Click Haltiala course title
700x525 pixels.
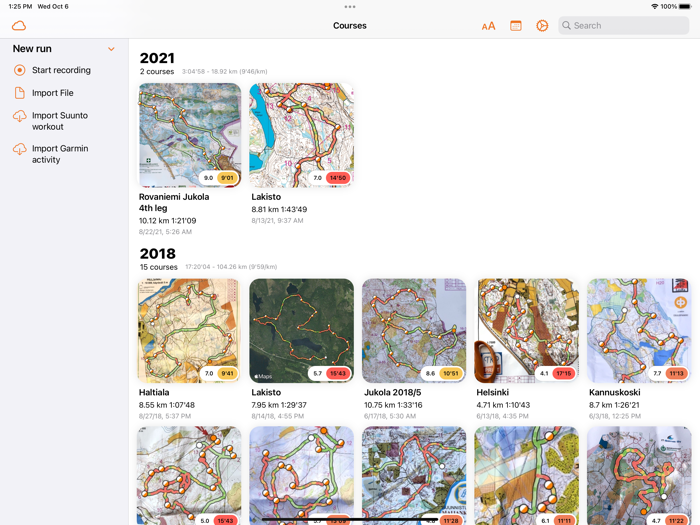(154, 392)
